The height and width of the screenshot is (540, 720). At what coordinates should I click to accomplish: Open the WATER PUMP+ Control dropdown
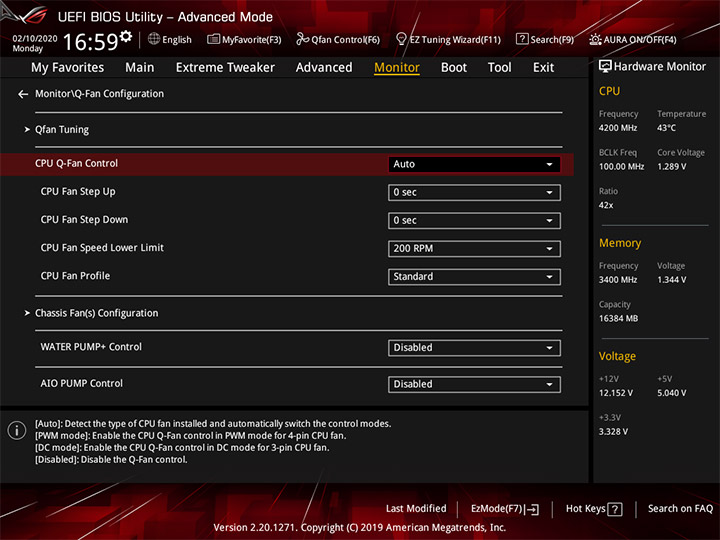(474, 348)
